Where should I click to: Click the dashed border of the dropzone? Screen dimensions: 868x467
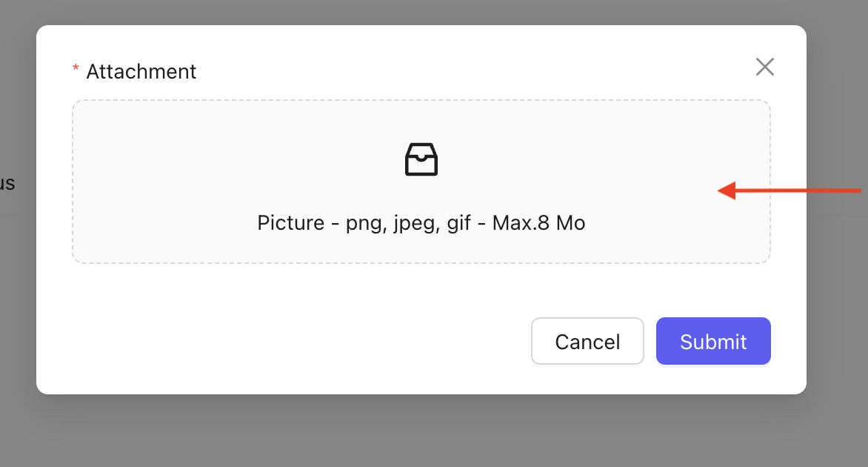pos(73,182)
